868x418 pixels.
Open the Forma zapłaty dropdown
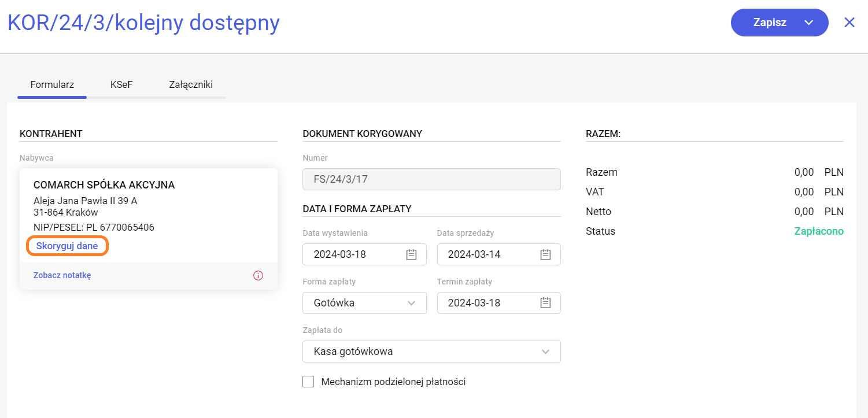[364, 303]
